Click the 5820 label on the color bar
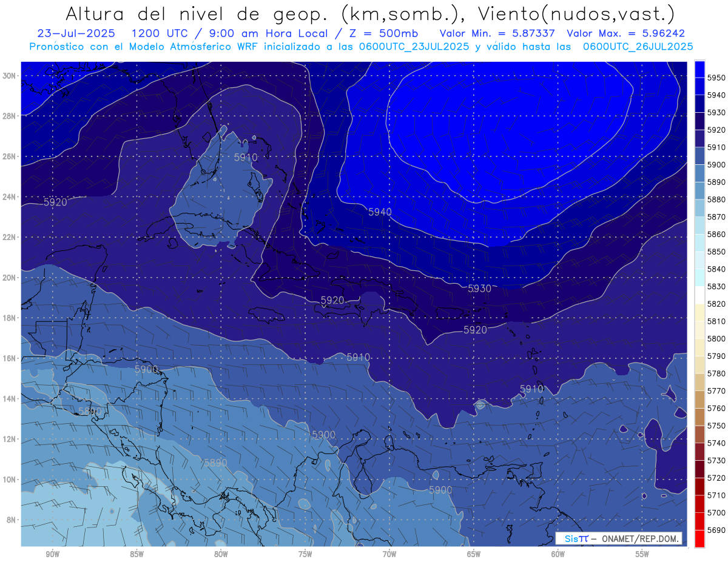 716,304
